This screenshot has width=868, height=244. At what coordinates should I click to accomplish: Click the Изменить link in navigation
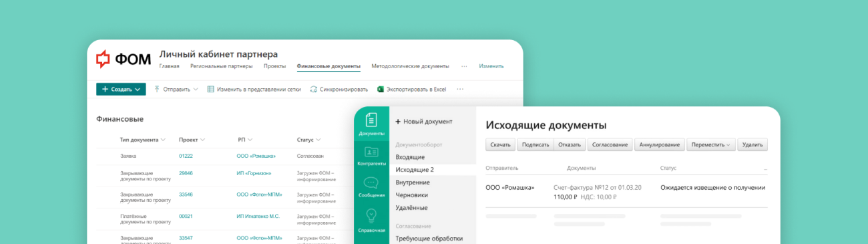491,66
